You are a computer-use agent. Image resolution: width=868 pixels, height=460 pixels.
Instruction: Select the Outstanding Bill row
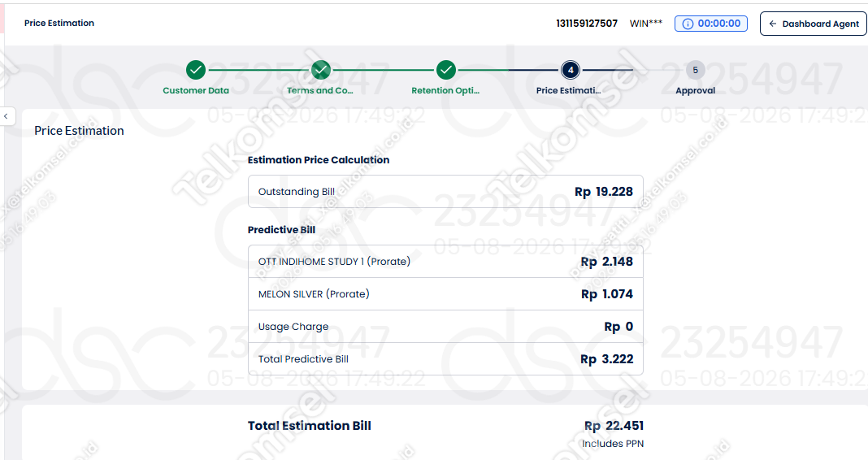click(x=445, y=192)
